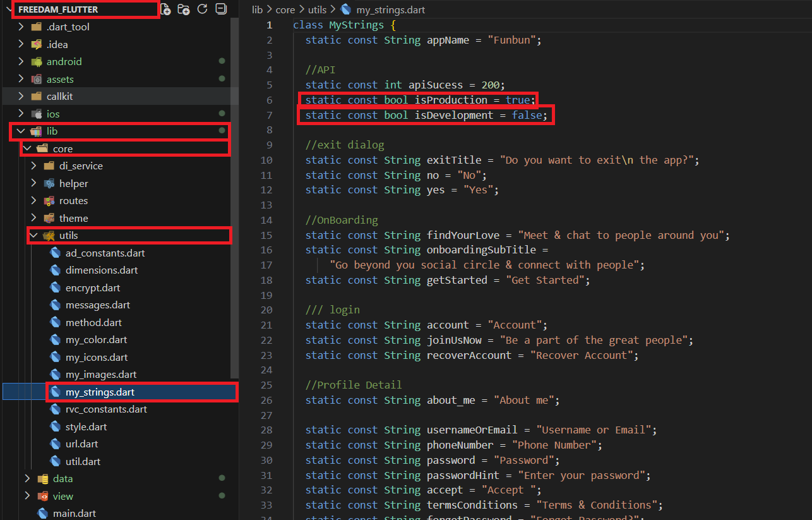
Task: Click line number 7 in the gutter
Action: point(269,115)
